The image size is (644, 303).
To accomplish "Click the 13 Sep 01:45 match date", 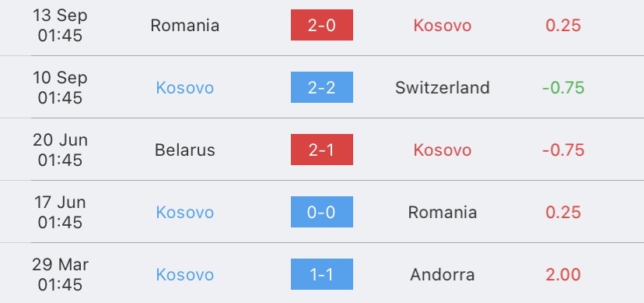I will [60, 26].
